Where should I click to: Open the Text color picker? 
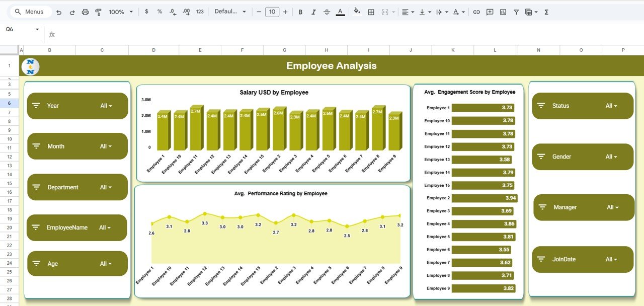tap(340, 11)
